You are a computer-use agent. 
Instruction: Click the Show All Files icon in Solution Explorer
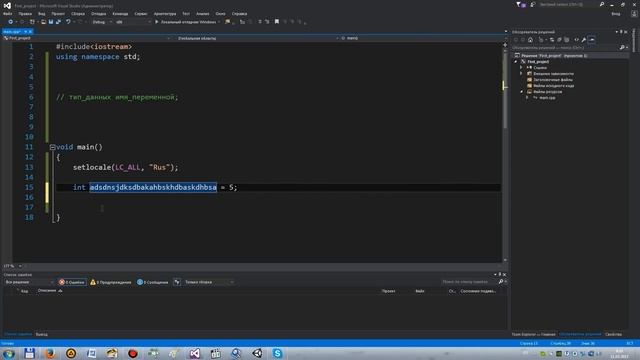coord(567,40)
